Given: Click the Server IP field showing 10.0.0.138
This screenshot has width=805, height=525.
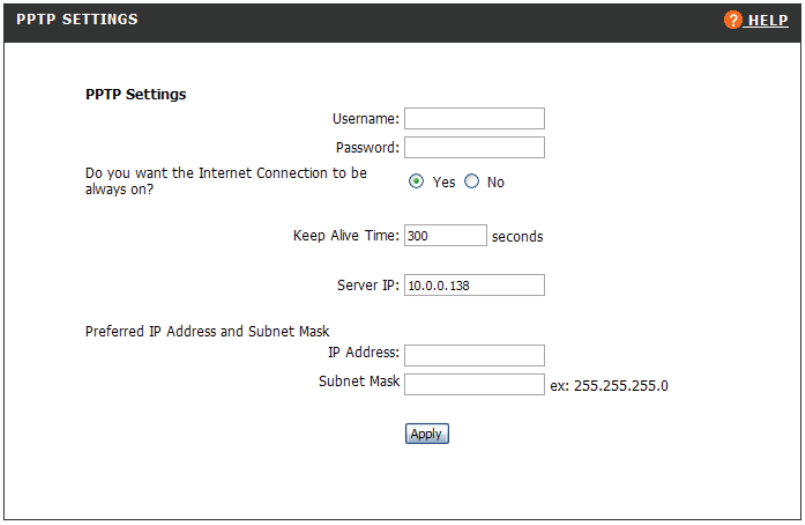Looking at the screenshot, I should pos(474,285).
